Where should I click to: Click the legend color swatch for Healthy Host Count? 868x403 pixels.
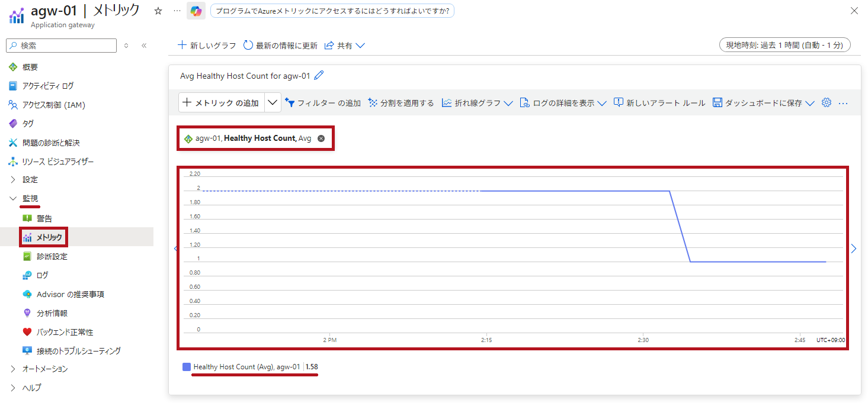tap(187, 367)
